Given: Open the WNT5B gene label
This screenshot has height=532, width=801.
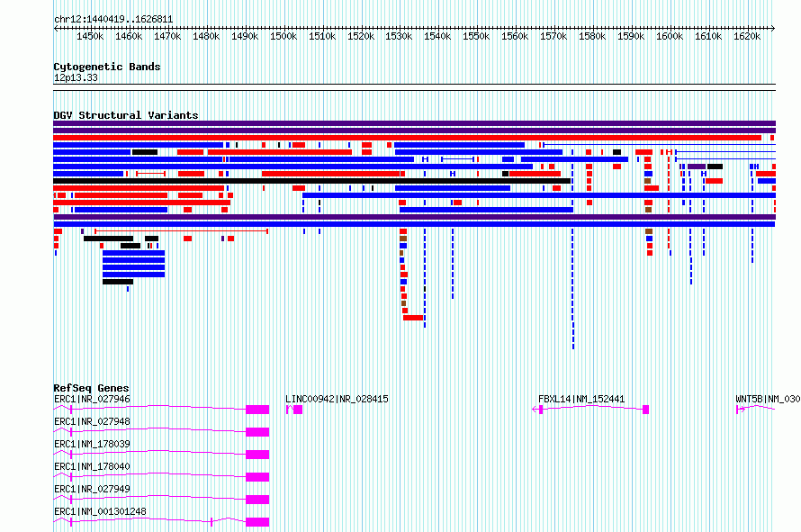Looking at the screenshot, I should 768,399.
